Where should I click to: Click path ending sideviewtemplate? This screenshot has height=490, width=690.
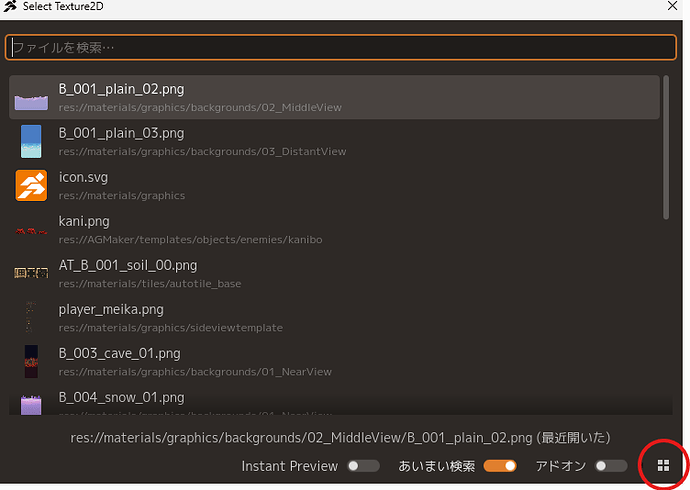pyautogui.click(x=171, y=328)
